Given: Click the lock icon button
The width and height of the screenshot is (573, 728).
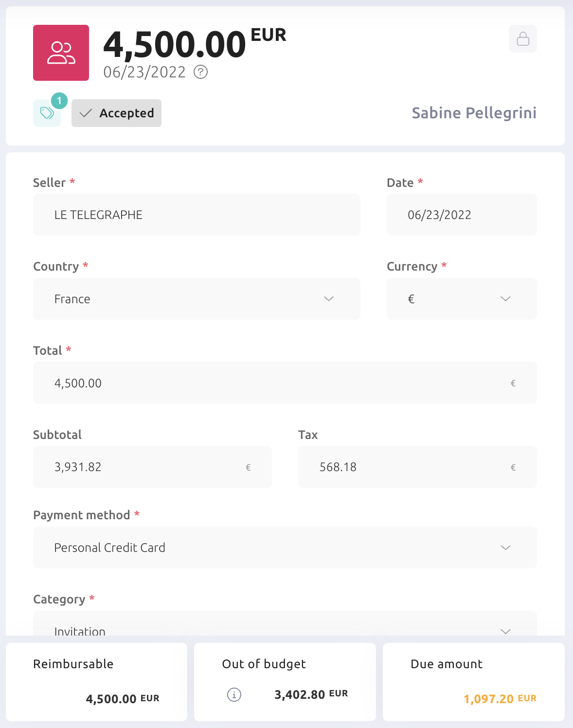Looking at the screenshot, I should (x=523, y=38).
